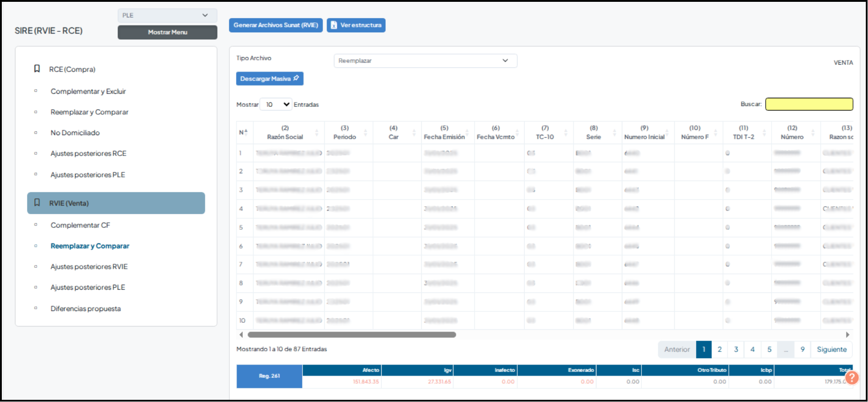Viewport: 868px width, 402px height.
Task: Open Complementar y Excluir menu item
Action: 88,91
